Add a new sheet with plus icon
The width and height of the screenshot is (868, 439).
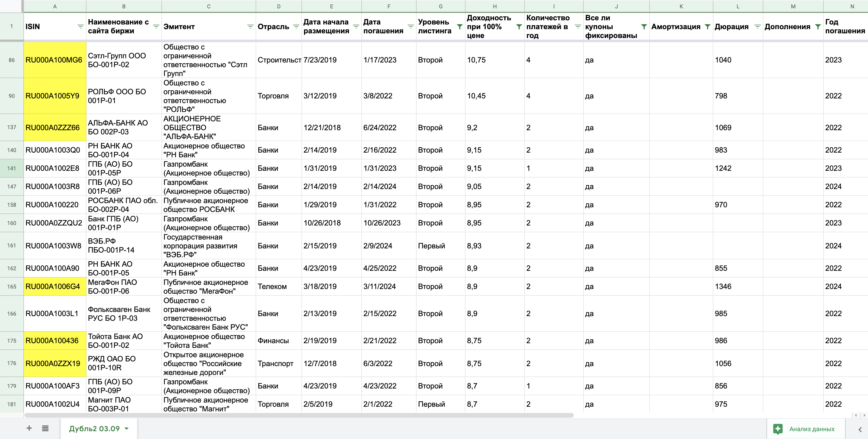[29, 428]
